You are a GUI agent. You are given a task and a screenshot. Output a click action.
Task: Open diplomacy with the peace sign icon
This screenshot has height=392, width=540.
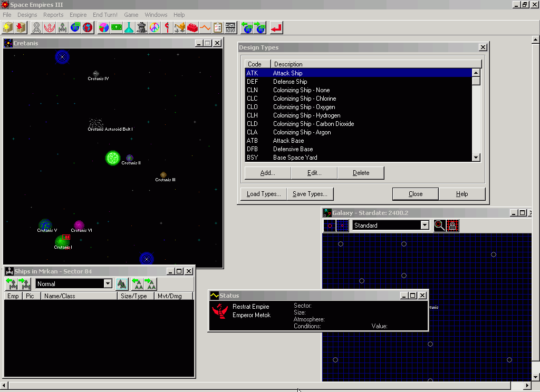(x=155, y=27)
